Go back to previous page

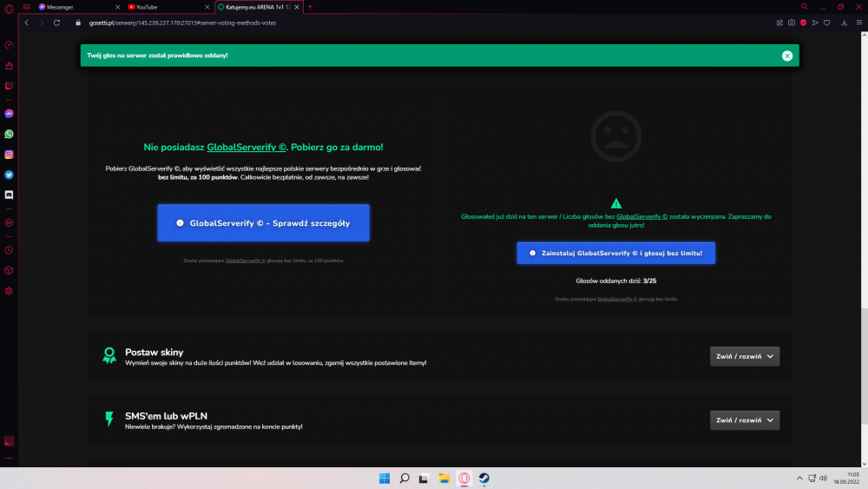(x=27, y=23)
